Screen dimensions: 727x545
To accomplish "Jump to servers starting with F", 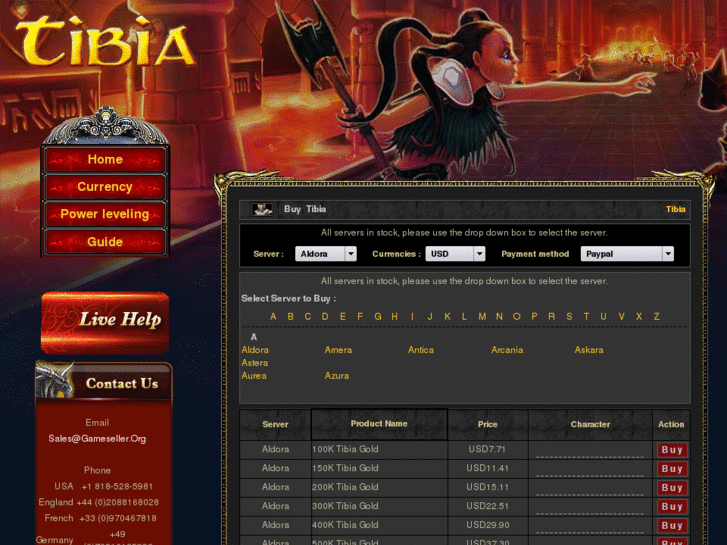I will [360, 316].
